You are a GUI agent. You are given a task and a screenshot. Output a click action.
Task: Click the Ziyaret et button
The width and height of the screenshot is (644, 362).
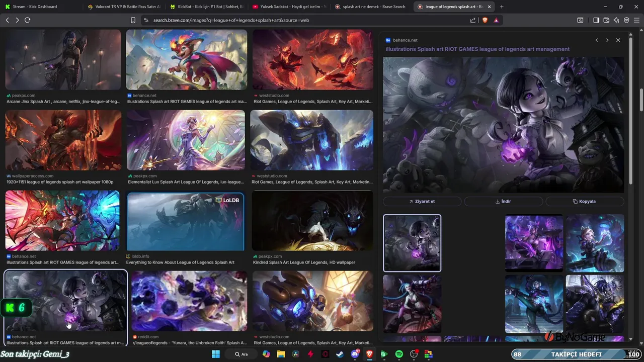point(422,201)
